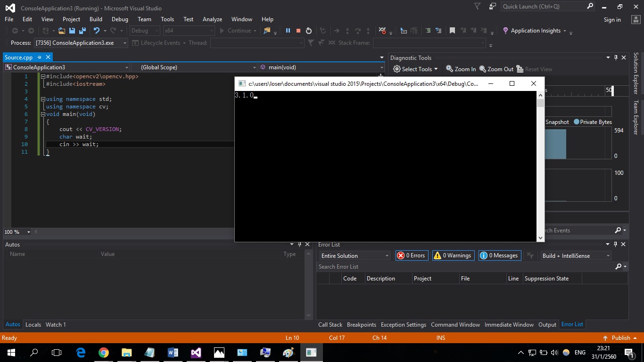
Task: Open the Global Scope dropdown
Action: pyautogui.click(x=194, y=67)
